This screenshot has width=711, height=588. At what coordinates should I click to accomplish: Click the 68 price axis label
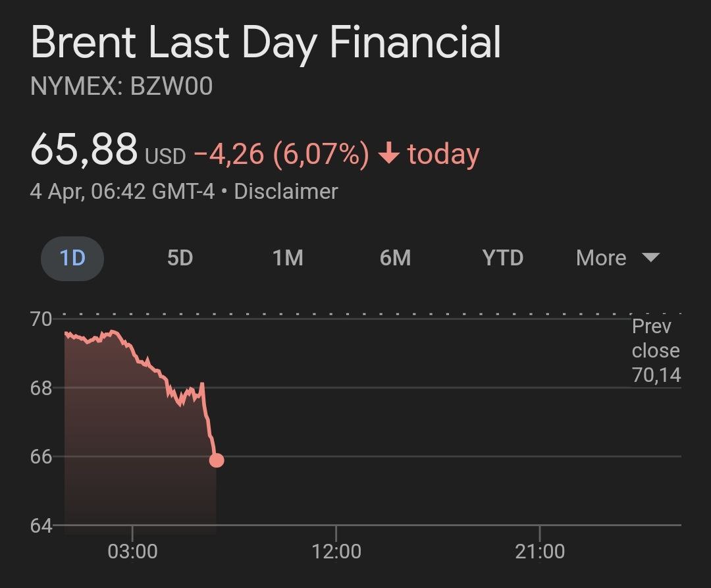(41, 388)
